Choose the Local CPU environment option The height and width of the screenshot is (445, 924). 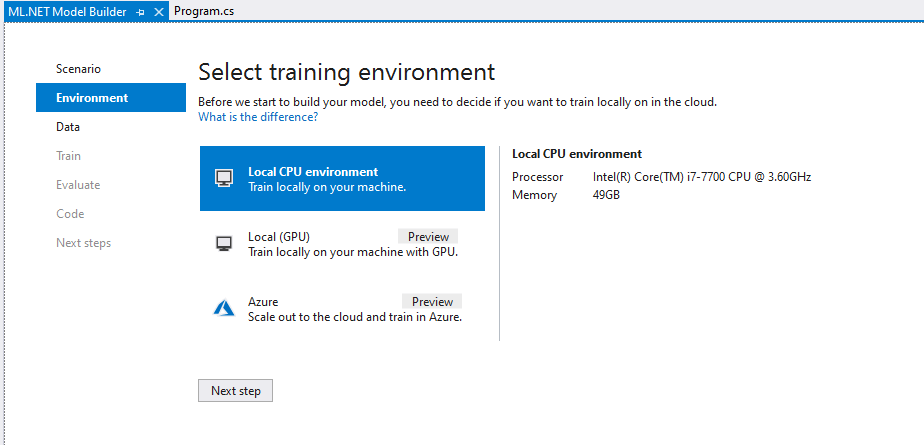coord(342,179)
